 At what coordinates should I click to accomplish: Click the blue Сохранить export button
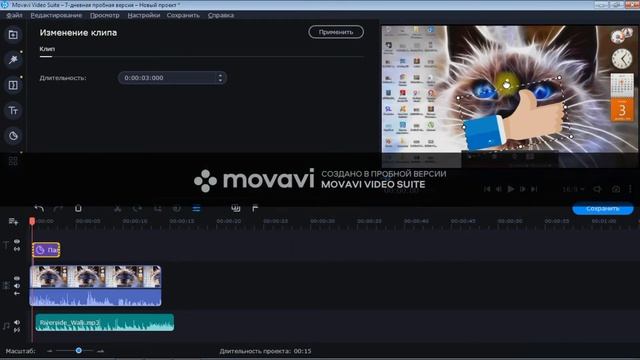point(603,209)
